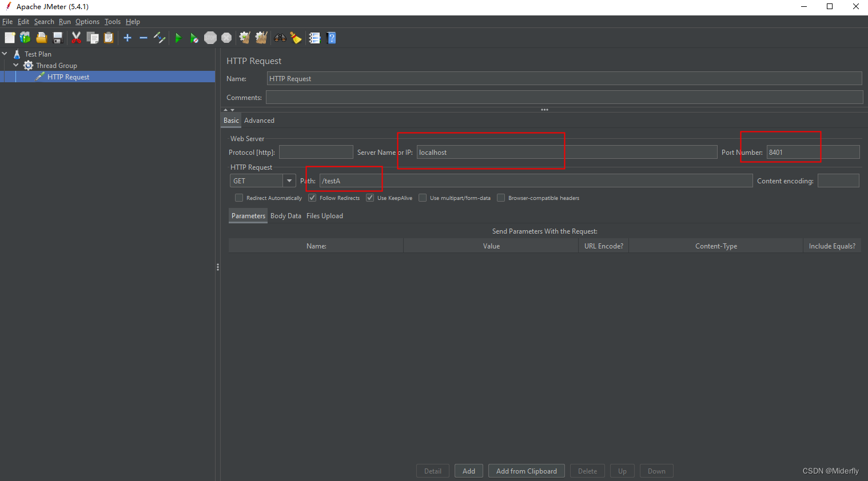Click the Comments input field
The width and height of the screenshot is (868, 481).
564,97
